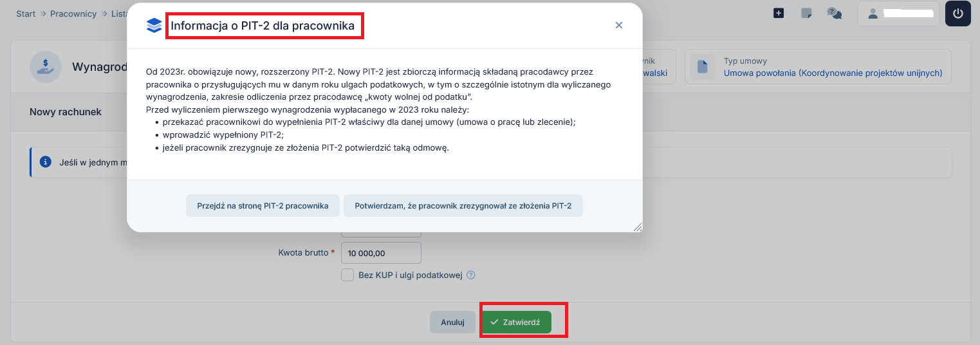Click the blue info icon in the notice
This screenshot has width=980, height=345.
coord(45,162)
